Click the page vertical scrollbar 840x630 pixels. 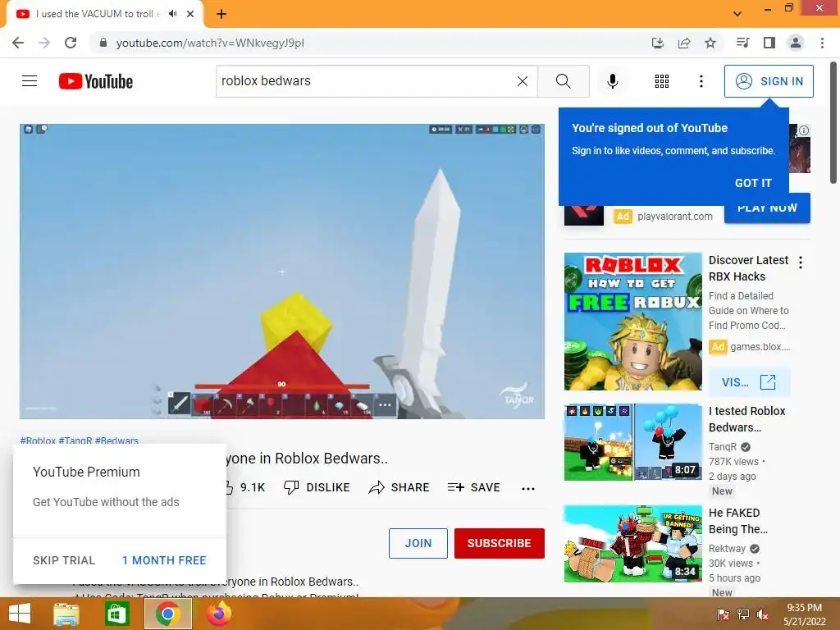[x=833, y=123]
